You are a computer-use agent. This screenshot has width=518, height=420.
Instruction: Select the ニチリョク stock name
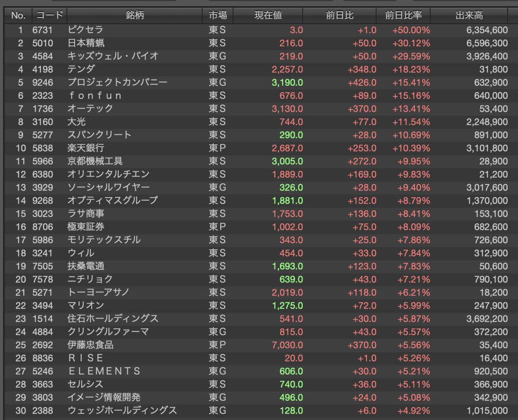coord(90,279)
